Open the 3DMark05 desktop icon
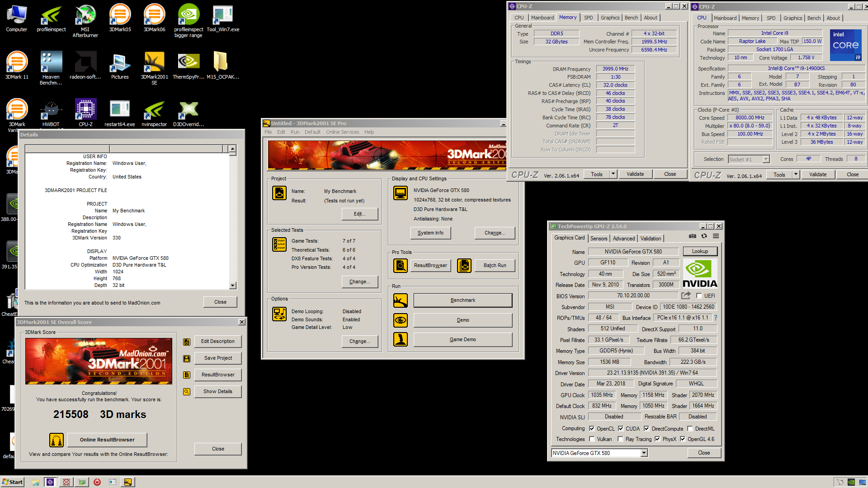This screenshot has width=868, height=488. (120, 18)
